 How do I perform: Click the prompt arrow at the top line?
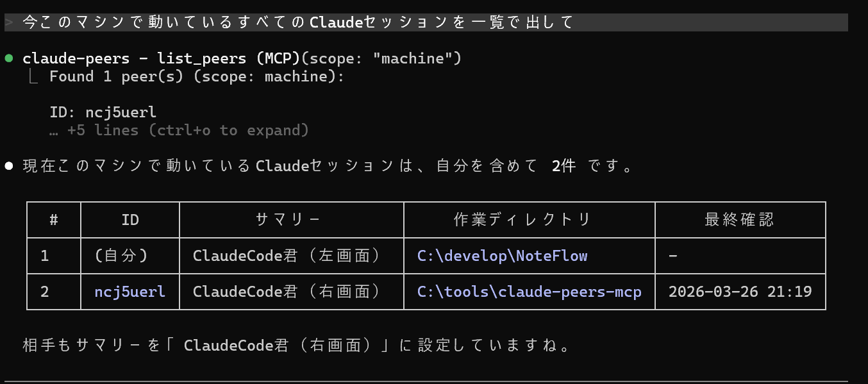[8, 22]
